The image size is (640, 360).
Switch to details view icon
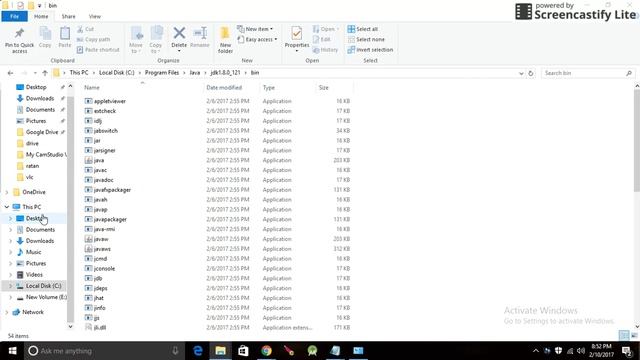pos(624,336)
